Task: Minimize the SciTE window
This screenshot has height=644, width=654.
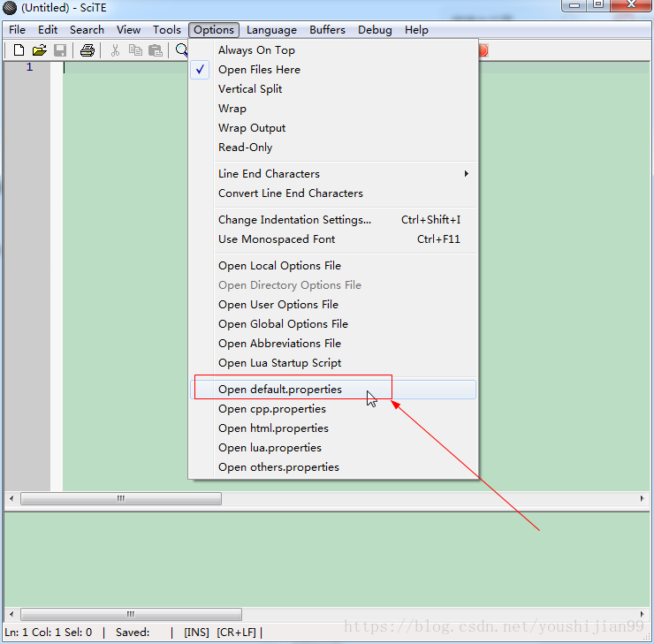Action: point(574,5)
